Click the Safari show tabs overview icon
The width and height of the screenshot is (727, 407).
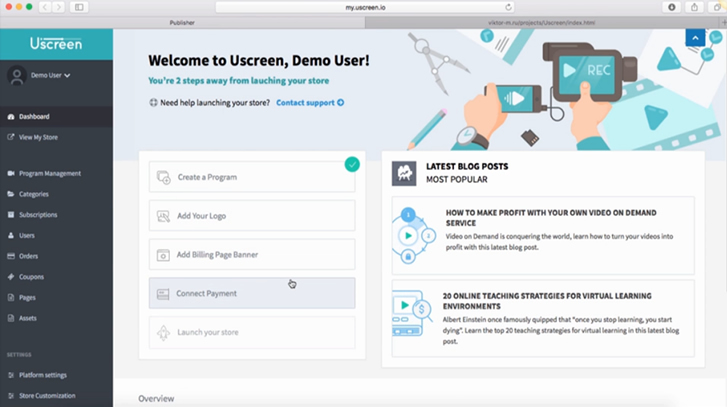pos(717,7)
